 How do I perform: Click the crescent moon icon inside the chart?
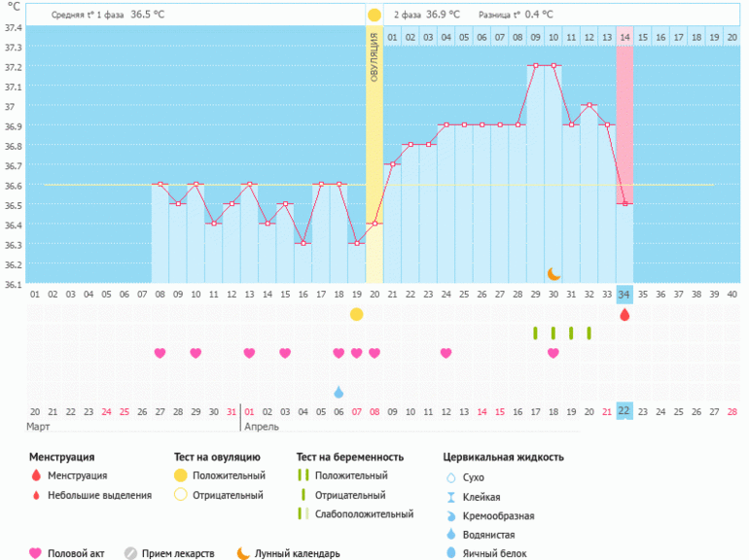553,274
